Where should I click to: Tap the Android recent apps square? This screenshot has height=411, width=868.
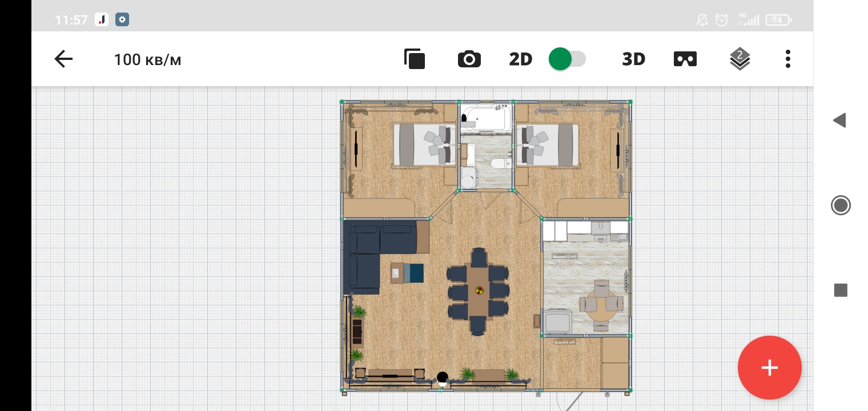[841, 290]
